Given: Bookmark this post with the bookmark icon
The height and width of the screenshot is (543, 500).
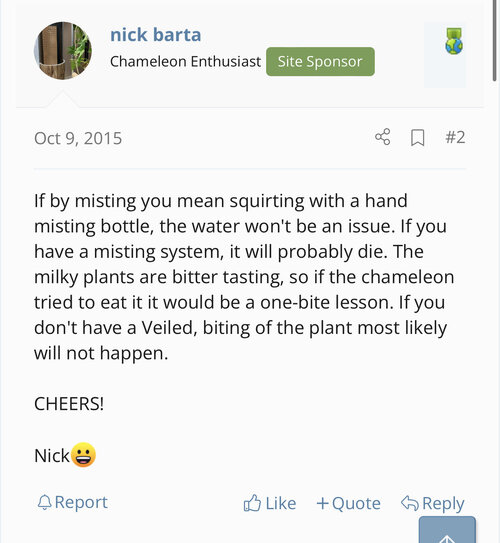Looking at the screenshot, I should click(418, 137).
